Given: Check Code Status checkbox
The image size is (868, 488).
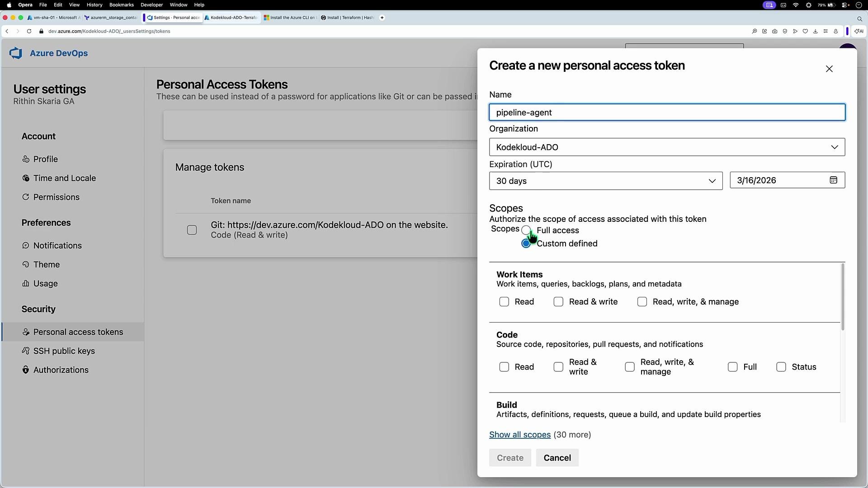Looking at the screenshot, I should [x=781, y=367].
